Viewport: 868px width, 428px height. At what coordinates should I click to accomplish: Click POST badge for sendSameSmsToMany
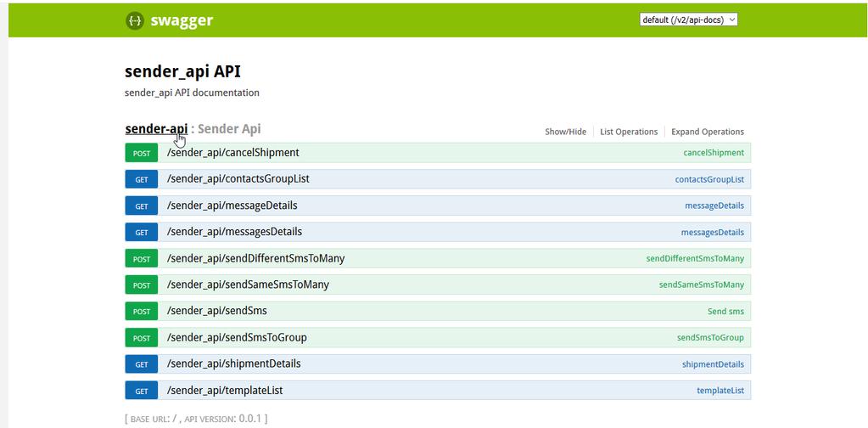click(x=142, y=285)
